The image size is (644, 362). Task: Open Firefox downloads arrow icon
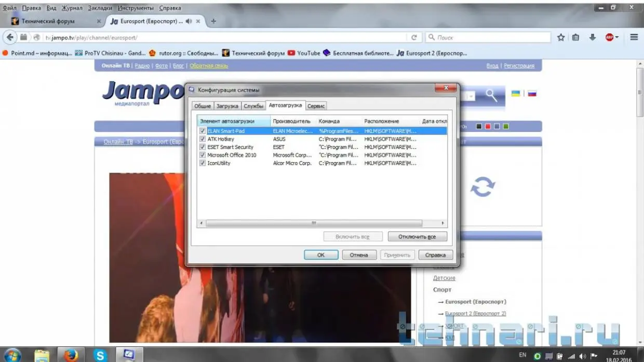pyautogui.click(x=592, y=37)
